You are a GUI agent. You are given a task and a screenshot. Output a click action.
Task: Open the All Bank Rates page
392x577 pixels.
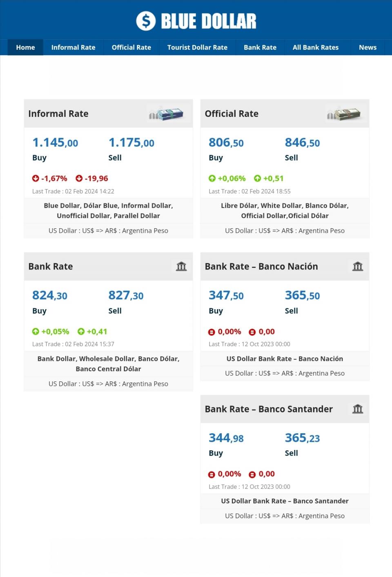(315, 47)
